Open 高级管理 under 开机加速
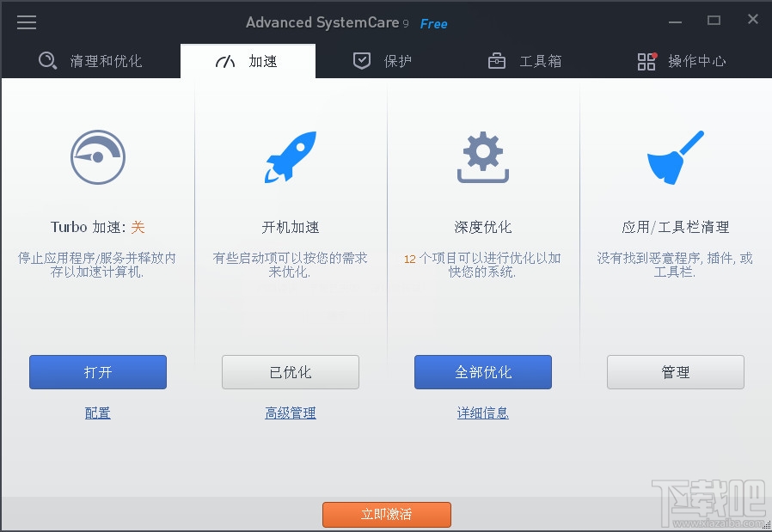Screen dimensions: 772x532 tap(290, 413)
